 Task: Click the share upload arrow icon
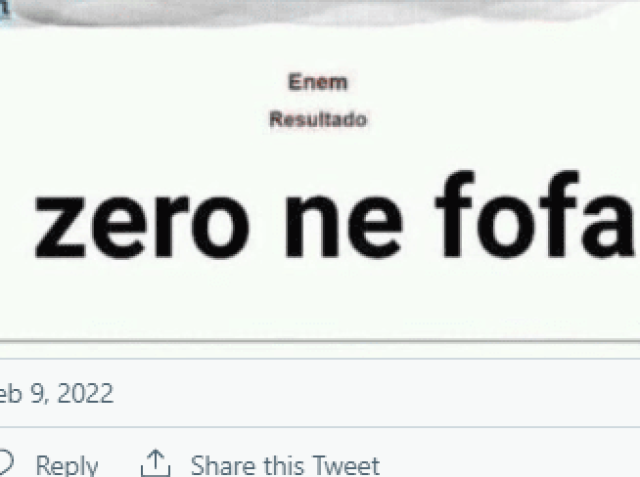(x=156, y=463)
